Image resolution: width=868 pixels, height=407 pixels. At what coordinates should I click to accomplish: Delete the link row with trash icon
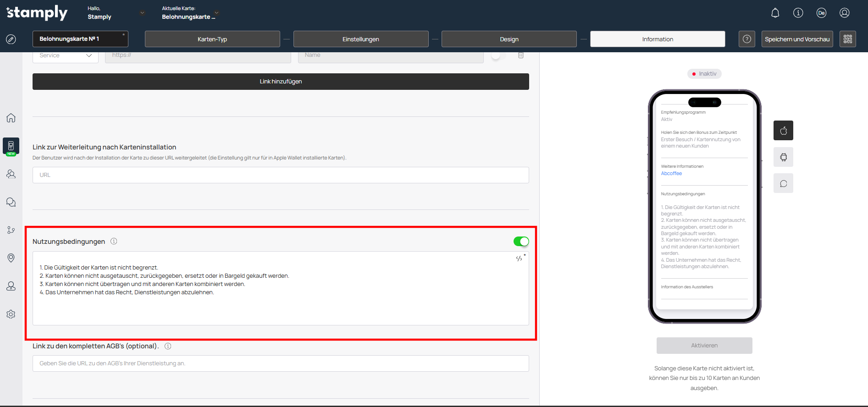click(521, 55)
